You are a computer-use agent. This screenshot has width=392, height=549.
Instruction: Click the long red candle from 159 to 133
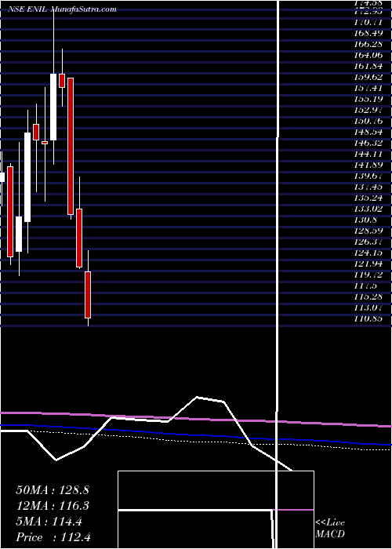[x=71, y=146]
